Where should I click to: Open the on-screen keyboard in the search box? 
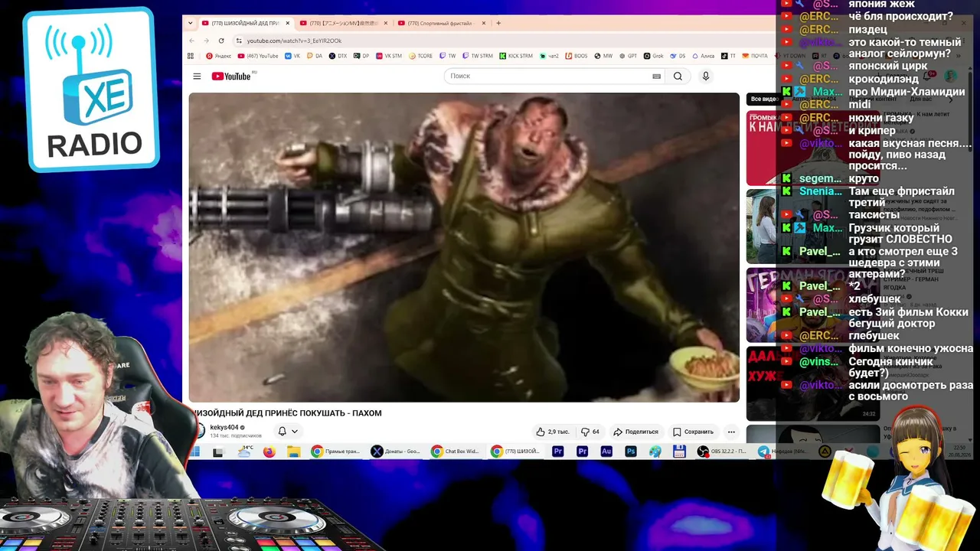[656, 77]
